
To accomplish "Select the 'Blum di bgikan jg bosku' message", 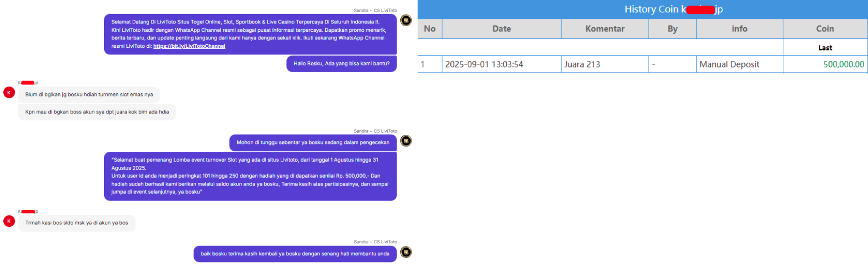I will click(89, 95).
